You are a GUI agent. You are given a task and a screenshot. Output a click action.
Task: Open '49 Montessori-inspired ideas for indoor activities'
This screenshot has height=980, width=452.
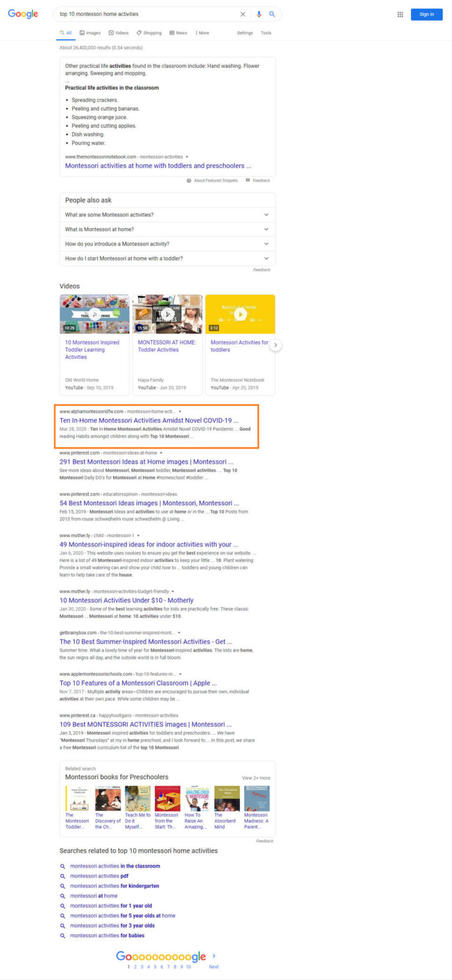coord(149,545)
